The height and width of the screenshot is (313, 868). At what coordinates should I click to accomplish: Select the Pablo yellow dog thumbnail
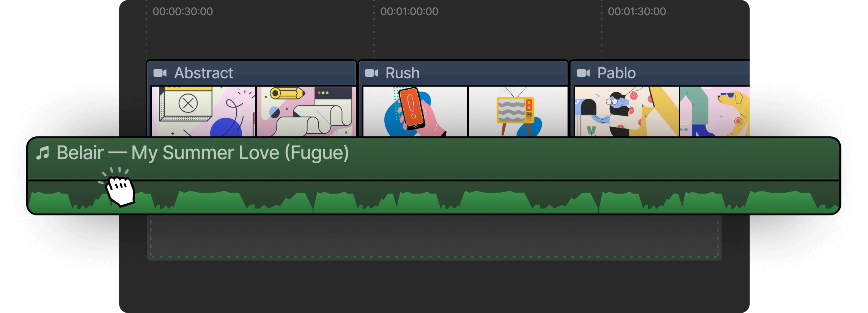715,111
